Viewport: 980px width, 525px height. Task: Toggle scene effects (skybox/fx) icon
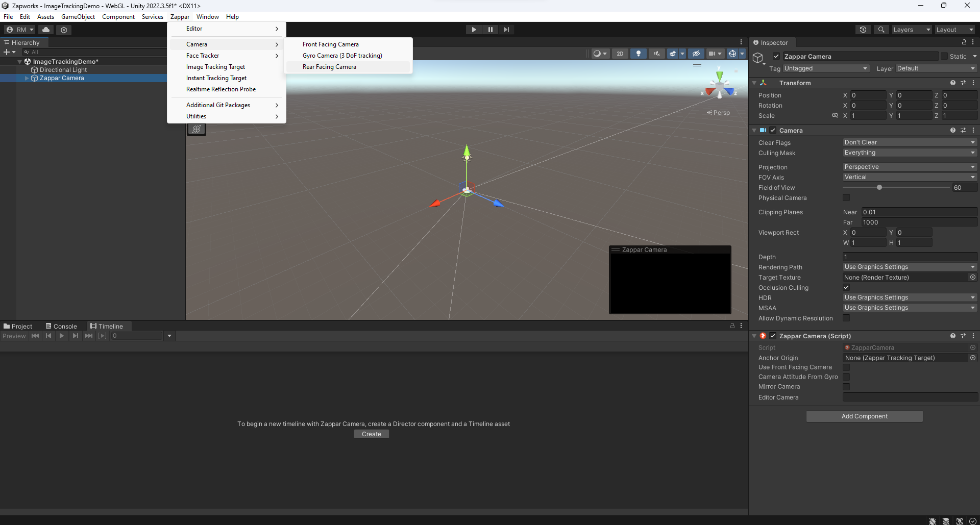point(673,54)
